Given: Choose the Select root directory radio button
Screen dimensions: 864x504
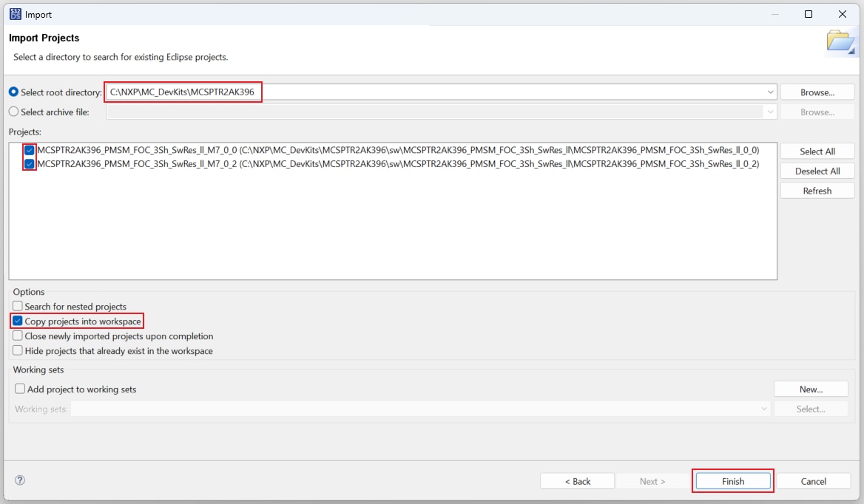Looking at the screenshot, I should tap(13, 92).
